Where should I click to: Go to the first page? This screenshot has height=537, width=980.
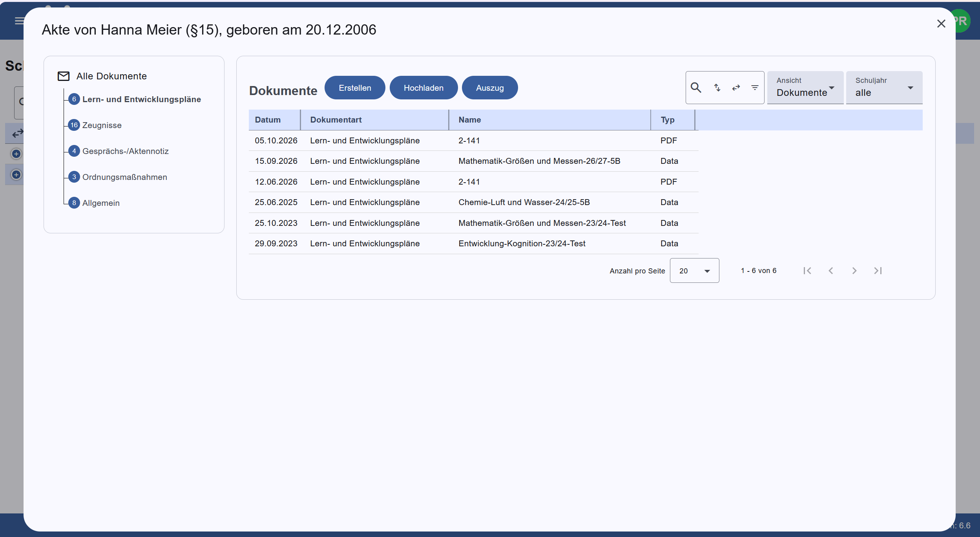(807, 271)
